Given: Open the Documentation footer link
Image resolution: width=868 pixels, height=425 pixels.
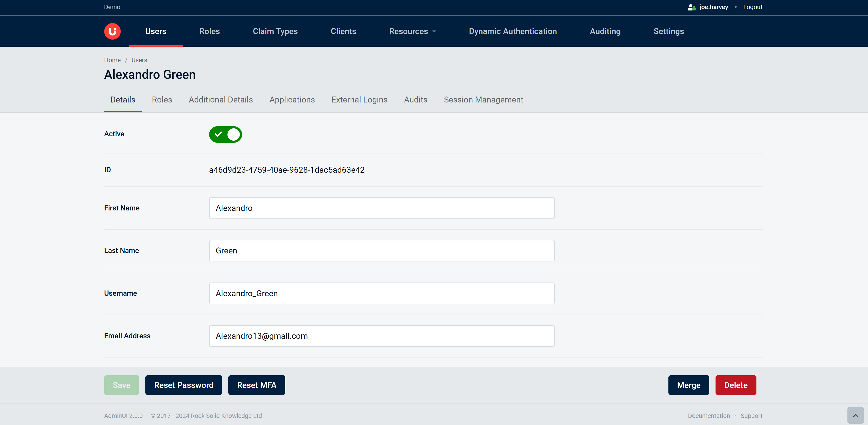Looking at the screenshot, I should pyautogui.click(x=709, y=416).
